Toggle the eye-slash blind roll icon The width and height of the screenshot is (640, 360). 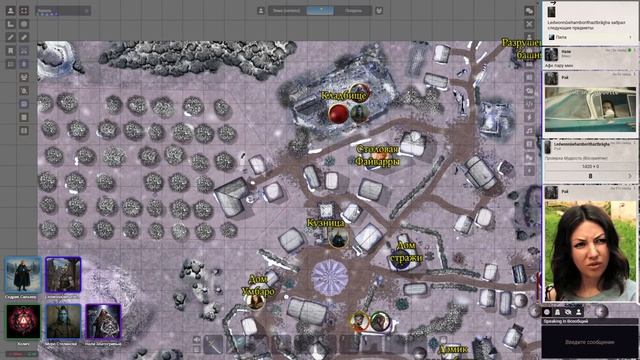568,312
